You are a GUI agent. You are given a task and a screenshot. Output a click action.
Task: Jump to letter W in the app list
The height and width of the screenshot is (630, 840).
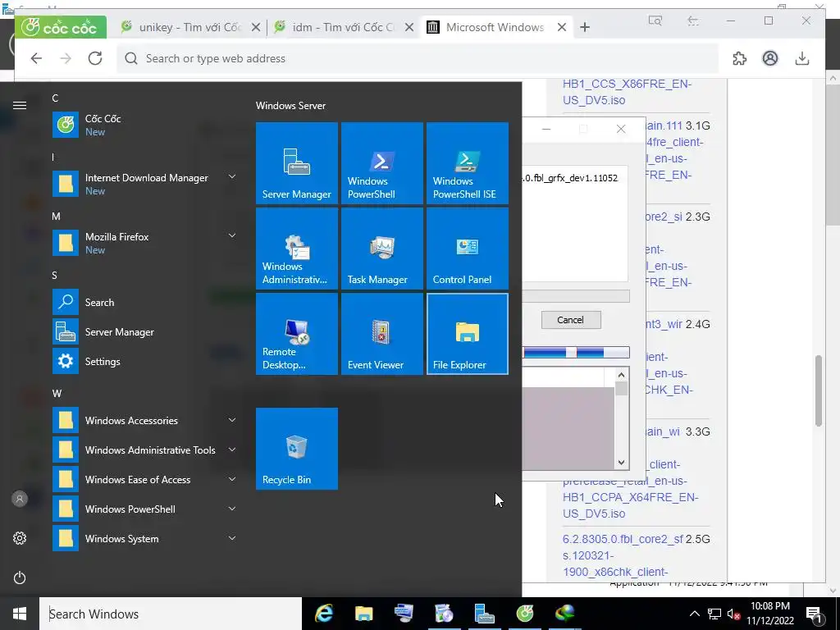coord(57,393)
